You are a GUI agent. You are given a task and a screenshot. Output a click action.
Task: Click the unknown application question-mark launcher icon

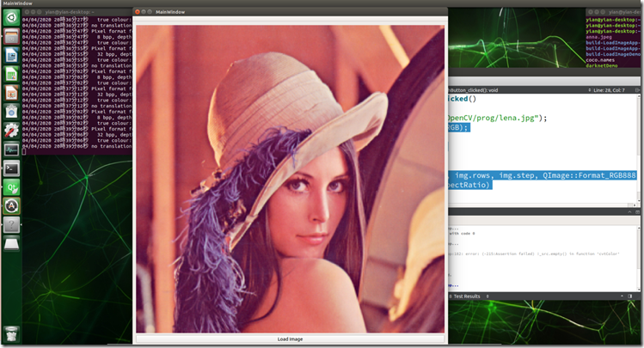(x=11, y=224)
